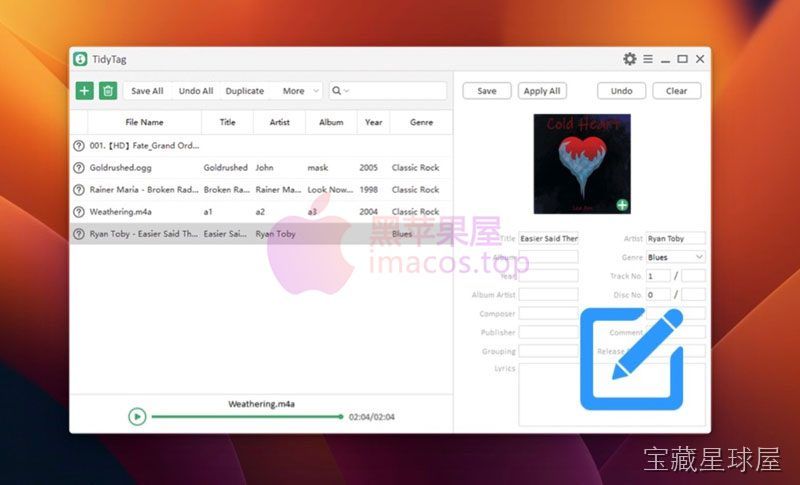Select the Goldrushed.ogg file row
Image resolution: width=800 pixels, height=485 pixels.
[261, 168]
